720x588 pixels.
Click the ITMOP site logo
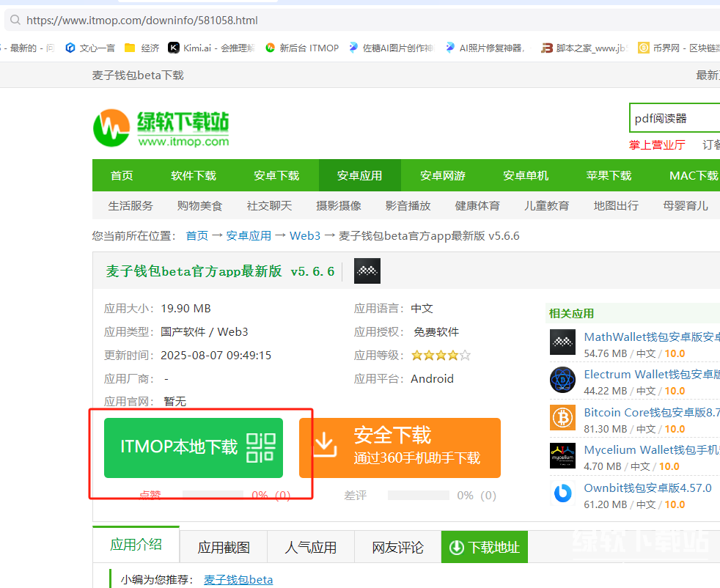click(x=161, y=128)
